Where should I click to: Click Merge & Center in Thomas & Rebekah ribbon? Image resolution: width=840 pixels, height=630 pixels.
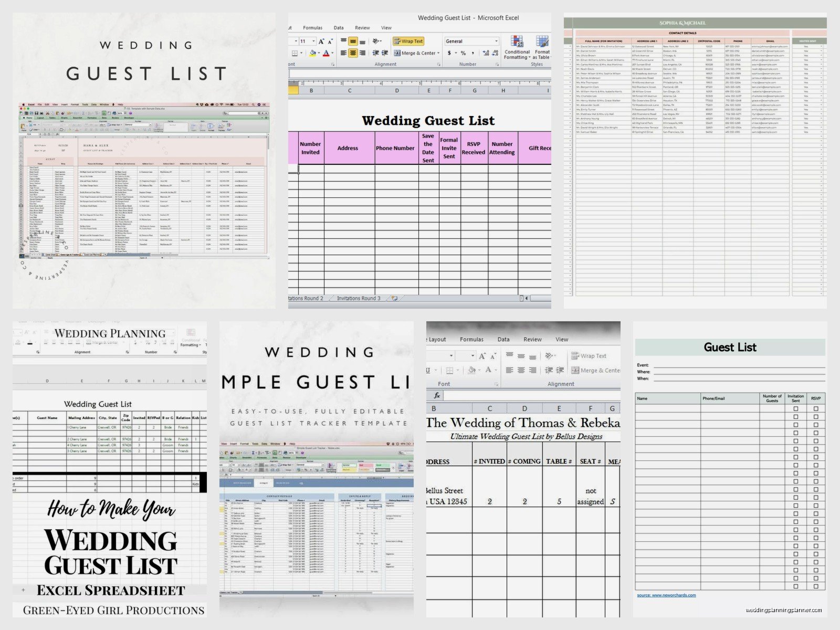[596, 370]
